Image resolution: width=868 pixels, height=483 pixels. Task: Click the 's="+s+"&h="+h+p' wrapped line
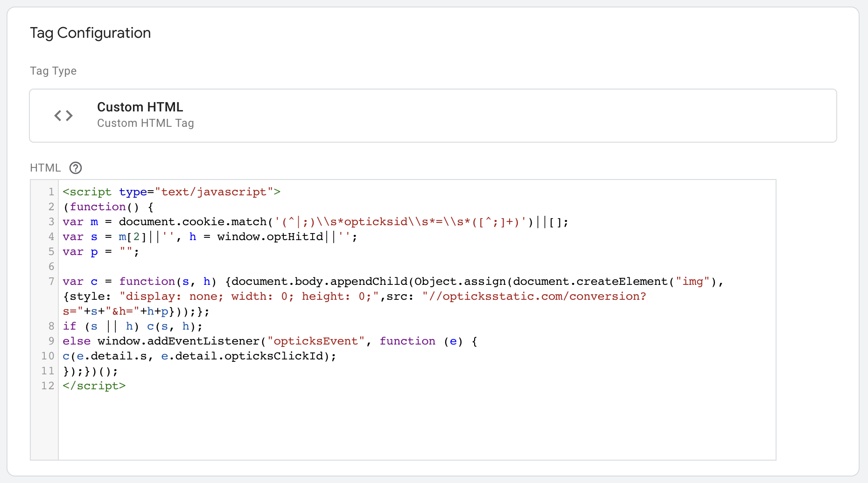pos(136,311)
